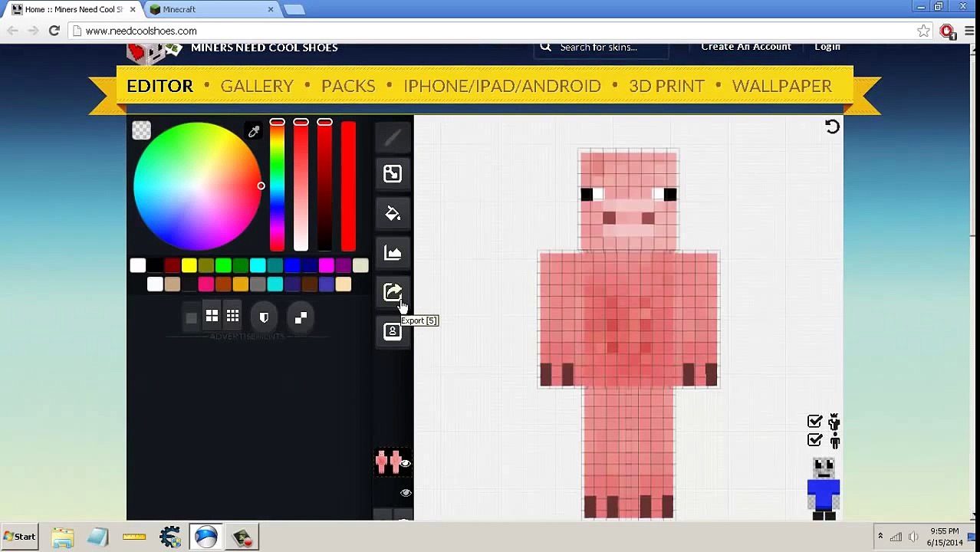The width and height of the screenshot is (980, 552).
Task: Pick the eyedropper color sampler
Action: point(254,132)
